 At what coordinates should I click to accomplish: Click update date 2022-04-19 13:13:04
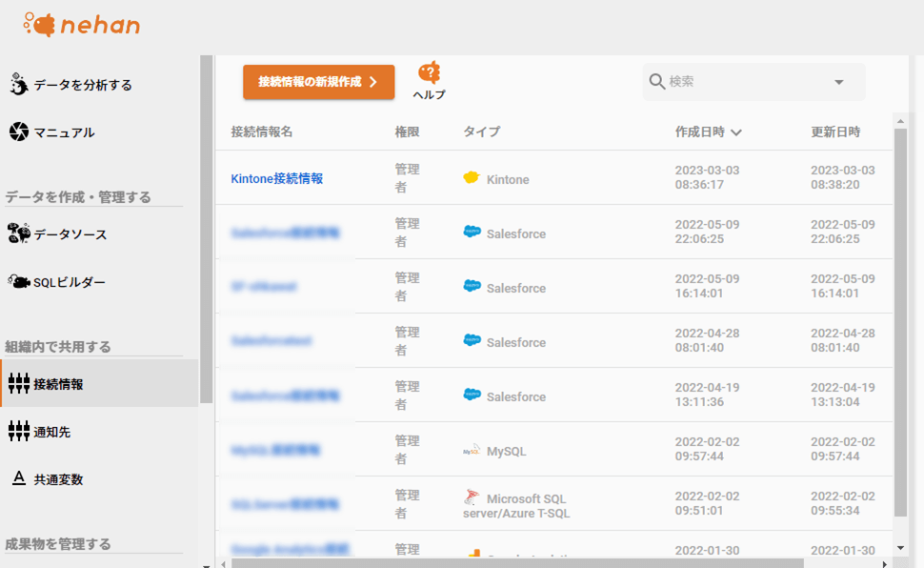coord(843,395)
